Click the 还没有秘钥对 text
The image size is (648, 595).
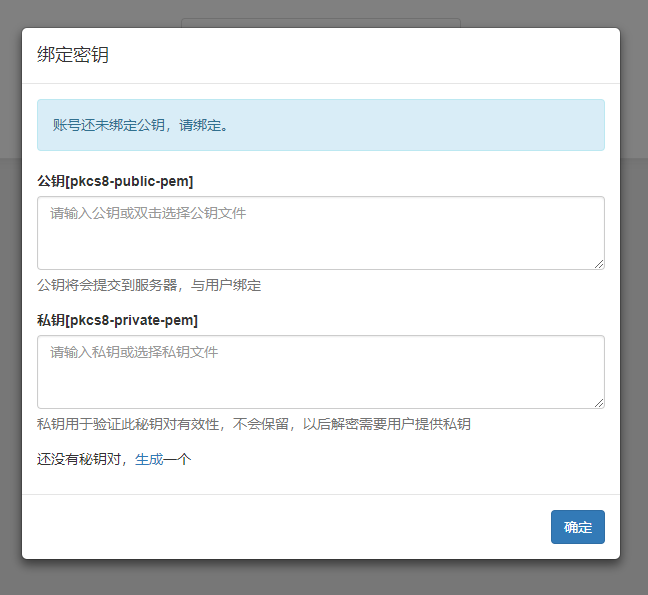coord(85,460)
